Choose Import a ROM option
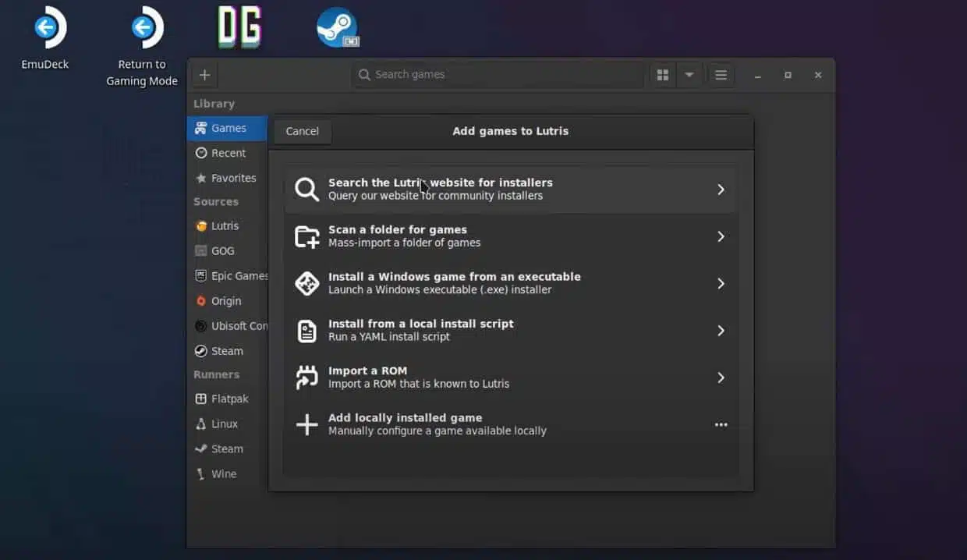967x560 pixels. [x=510, y=377]
